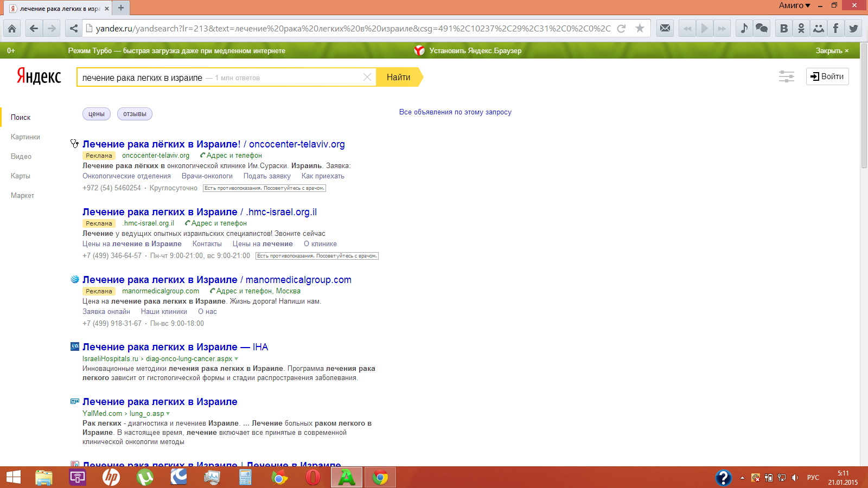Click the help question mark tray icon
The image size is (868, 488).
[723, 477]
